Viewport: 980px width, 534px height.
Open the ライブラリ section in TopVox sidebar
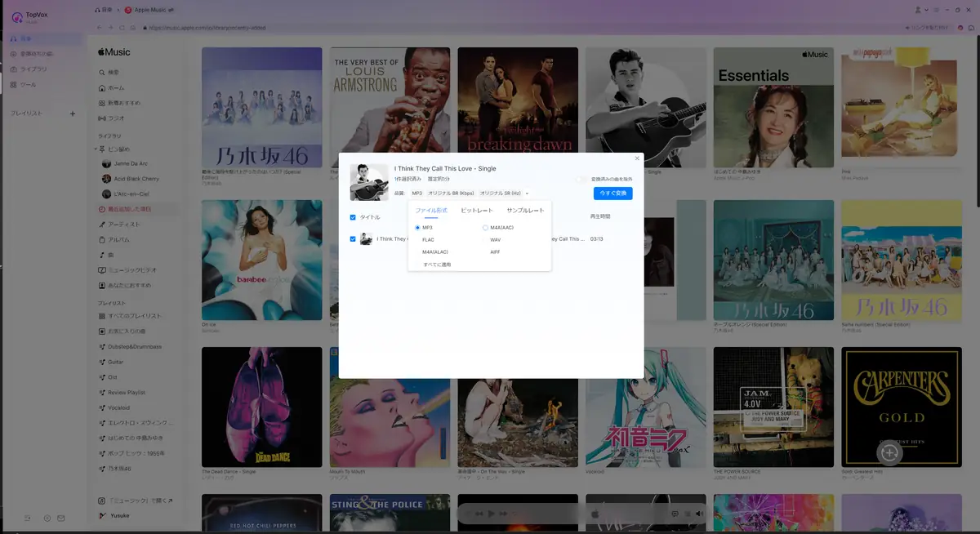(x=29, y=69)
